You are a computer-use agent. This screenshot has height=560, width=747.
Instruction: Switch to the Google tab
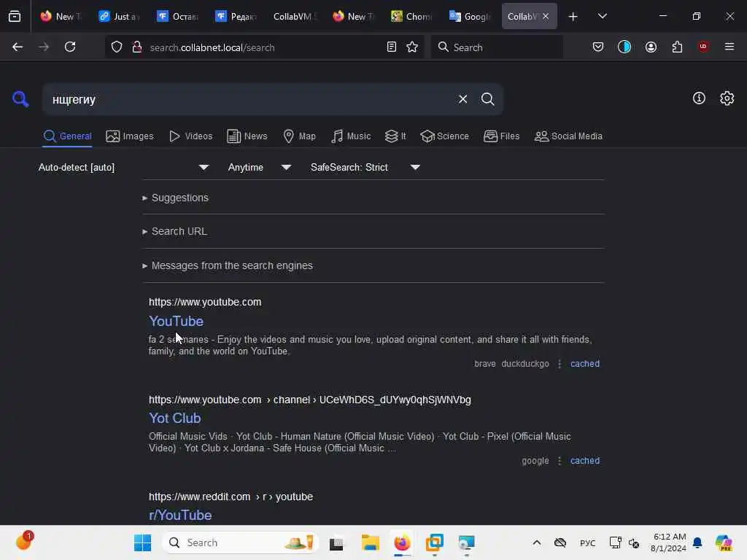coord(470,17)
